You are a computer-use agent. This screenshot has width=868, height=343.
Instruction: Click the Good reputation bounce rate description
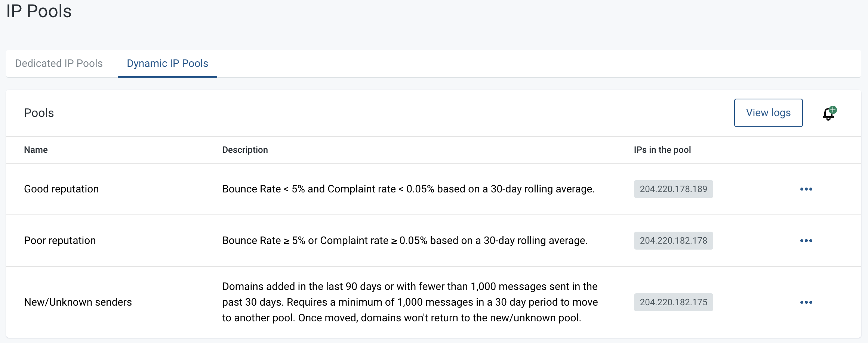pos(408,189)
